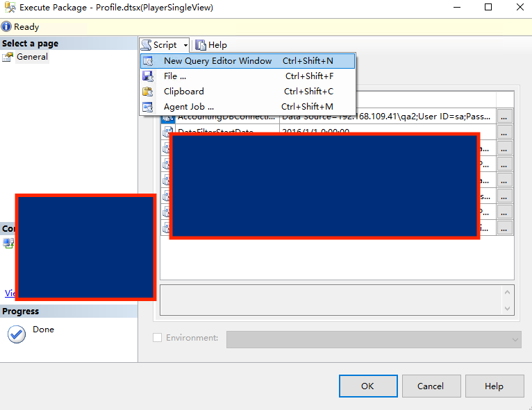The height and width of the screenshot is (410, 532).
Task: Click the Done progress checkmark icon
Action: (16, 334)
